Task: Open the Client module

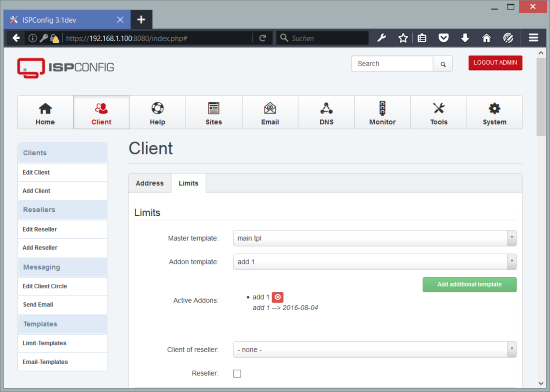Action: point(101,113)
